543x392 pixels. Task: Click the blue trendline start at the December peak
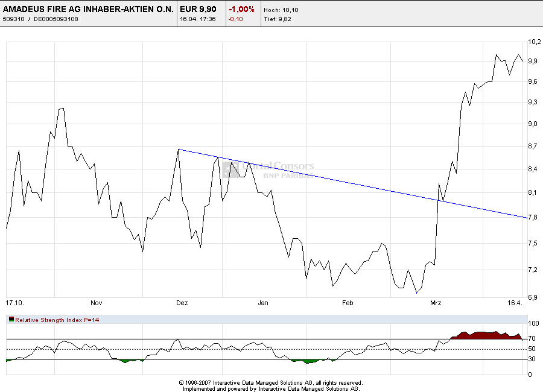click(179, 149)
